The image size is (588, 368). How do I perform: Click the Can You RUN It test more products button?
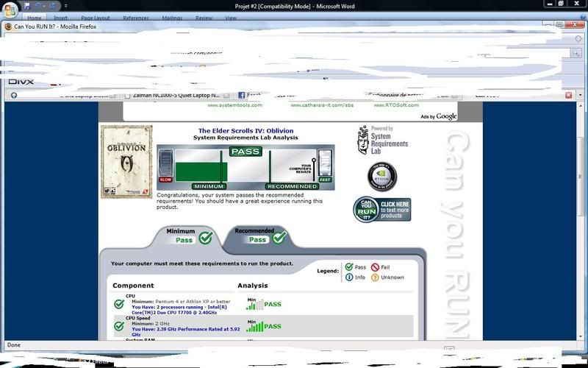382,210
